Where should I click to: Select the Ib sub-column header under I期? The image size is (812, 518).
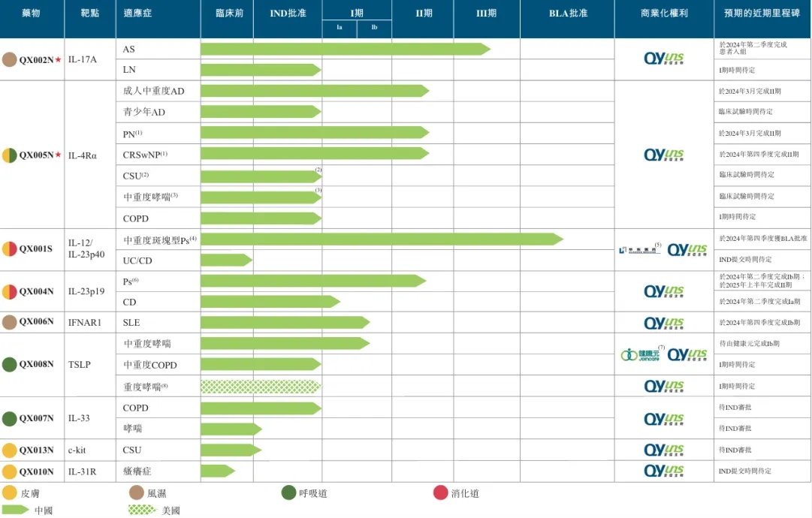pyautogui.click(x=374, y=28)
